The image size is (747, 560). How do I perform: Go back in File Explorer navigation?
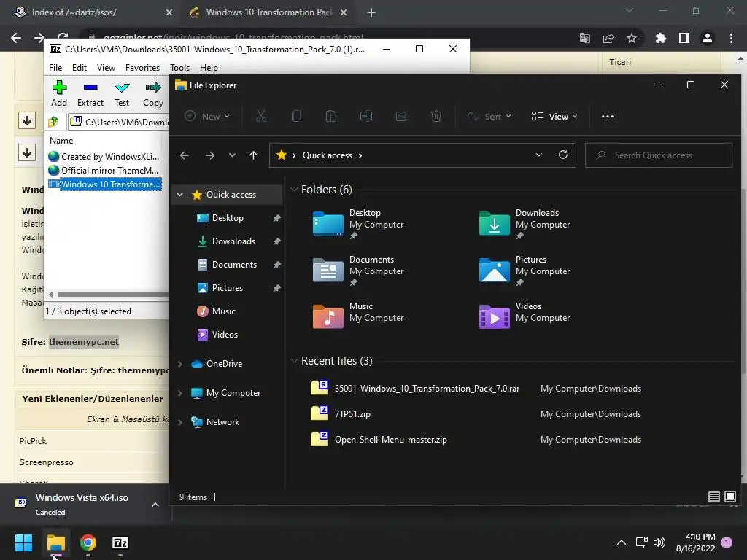click(x=185, y=155)
